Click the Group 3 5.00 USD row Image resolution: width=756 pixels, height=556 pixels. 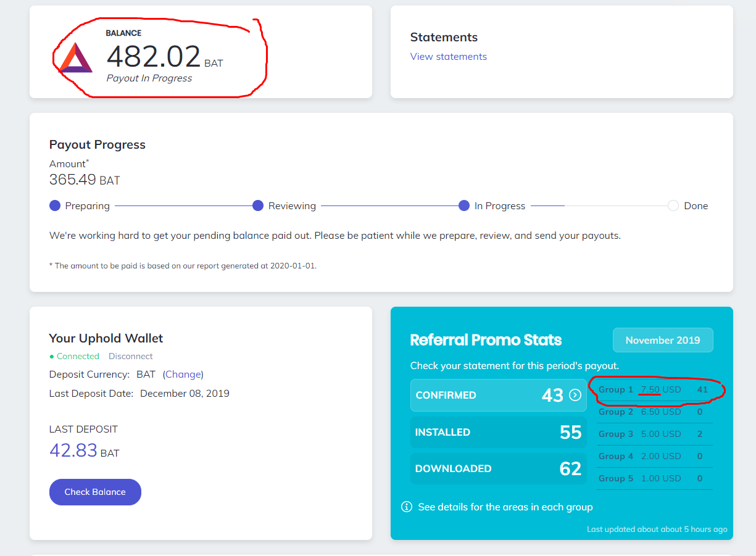coord(653,434)
